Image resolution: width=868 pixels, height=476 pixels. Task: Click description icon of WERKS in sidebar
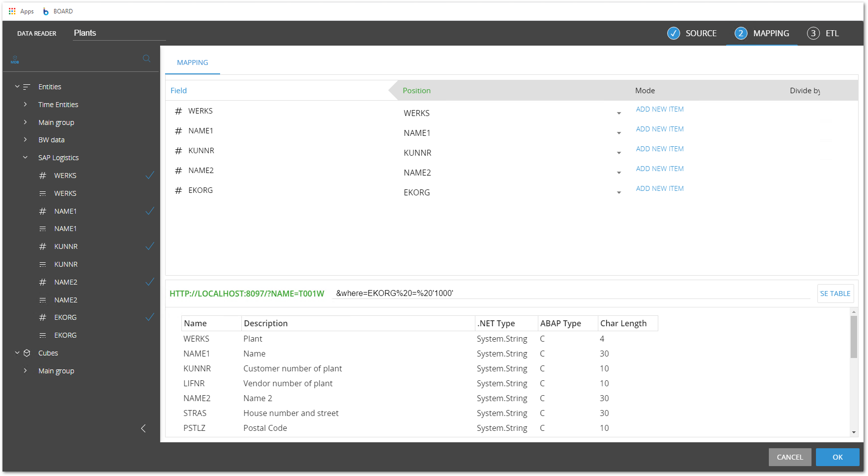(43, 193)
